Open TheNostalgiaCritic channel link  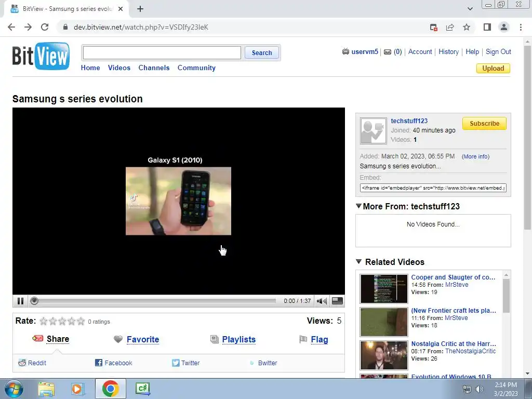(x=470, y=351)
